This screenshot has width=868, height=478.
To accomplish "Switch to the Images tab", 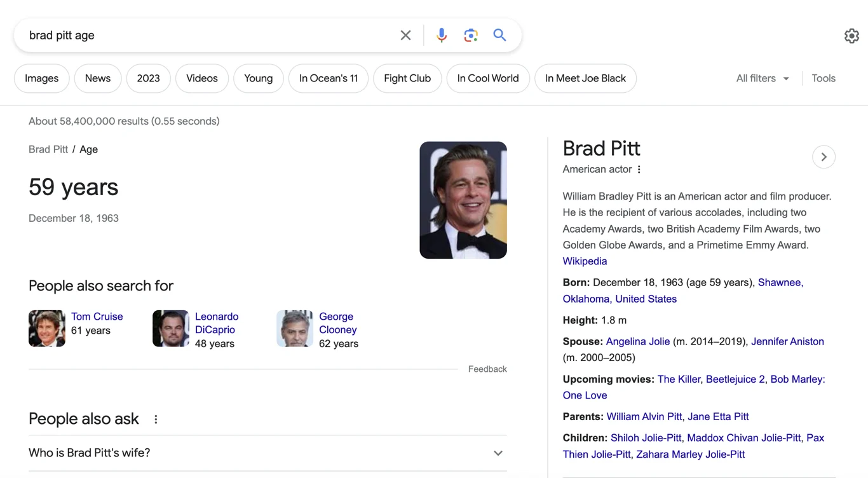I will (41, 78).
